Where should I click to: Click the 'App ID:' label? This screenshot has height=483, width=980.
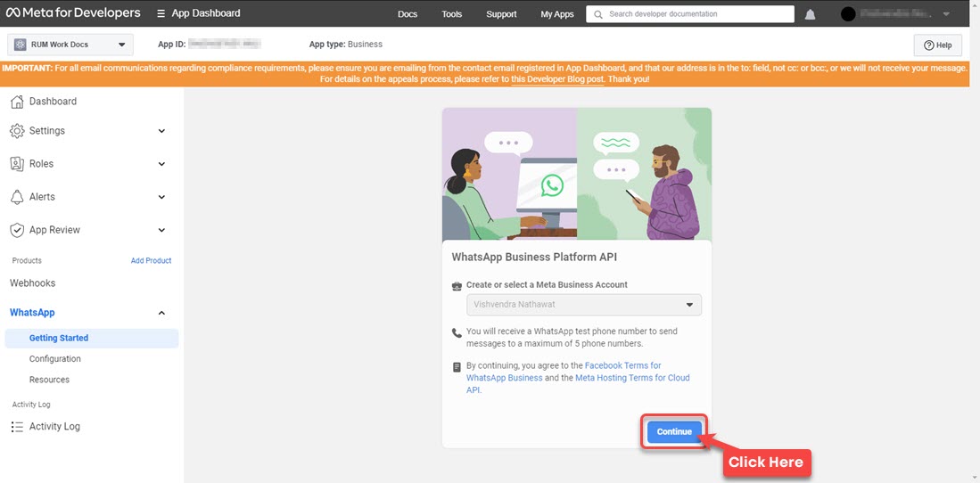pyautogui.click(x=172, y=45)
